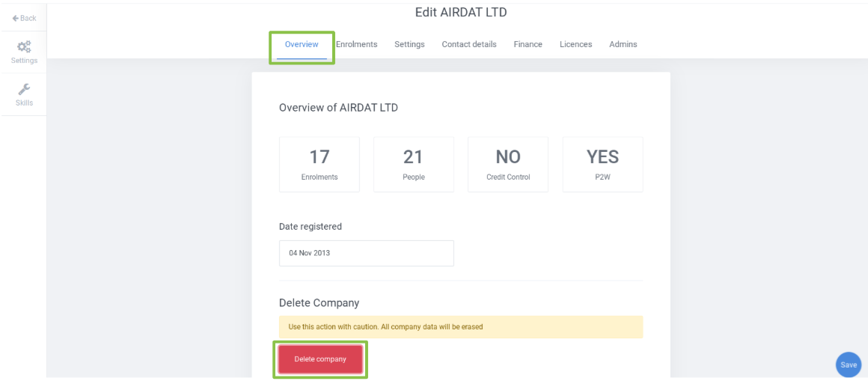Viewport: 868px width, 384px height.
Task: Open the Licences tab
Action: pos(575,44)
